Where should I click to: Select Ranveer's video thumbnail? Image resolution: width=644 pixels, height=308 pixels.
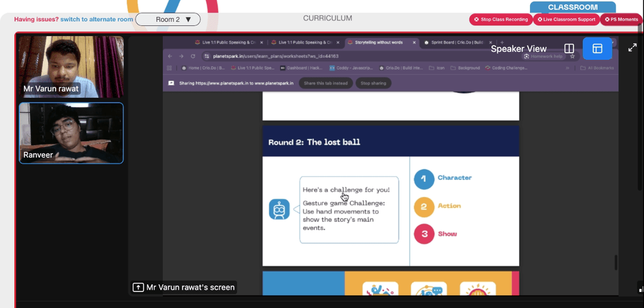tap(71, 133)
